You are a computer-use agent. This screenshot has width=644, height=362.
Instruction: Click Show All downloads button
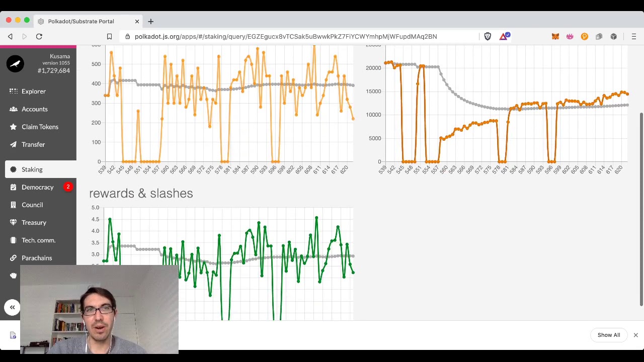pos(609,335)
